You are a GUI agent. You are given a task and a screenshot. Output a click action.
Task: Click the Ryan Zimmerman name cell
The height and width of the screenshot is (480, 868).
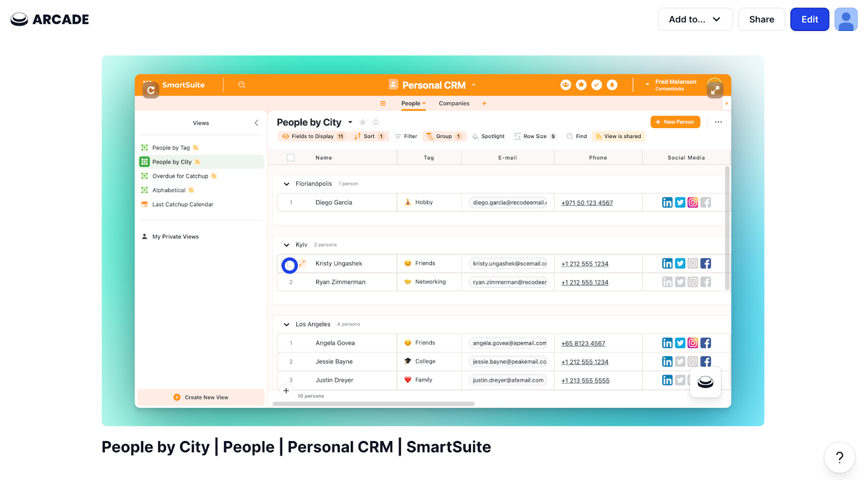341,282
